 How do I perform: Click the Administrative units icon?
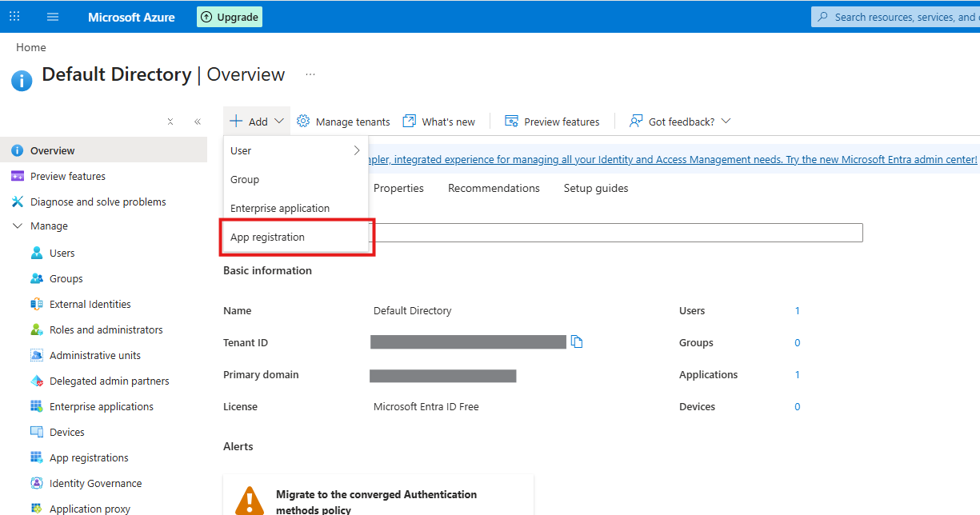(x=37, y=355)
